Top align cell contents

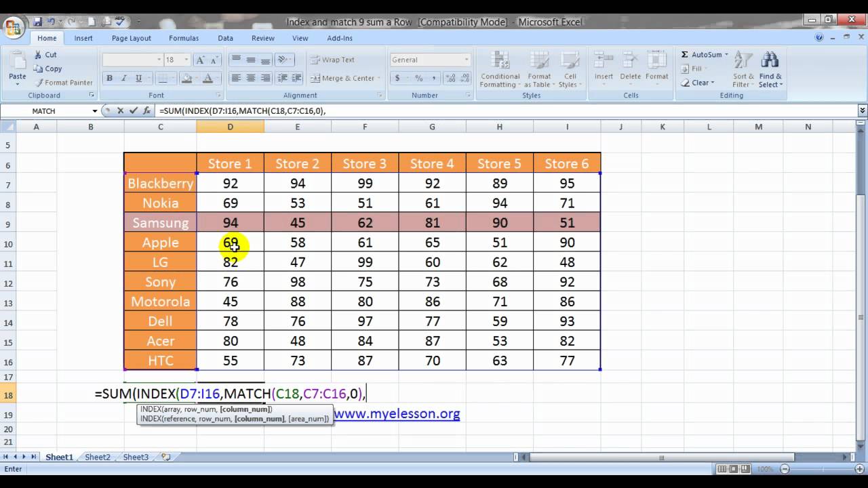click(x=236, y=60)
